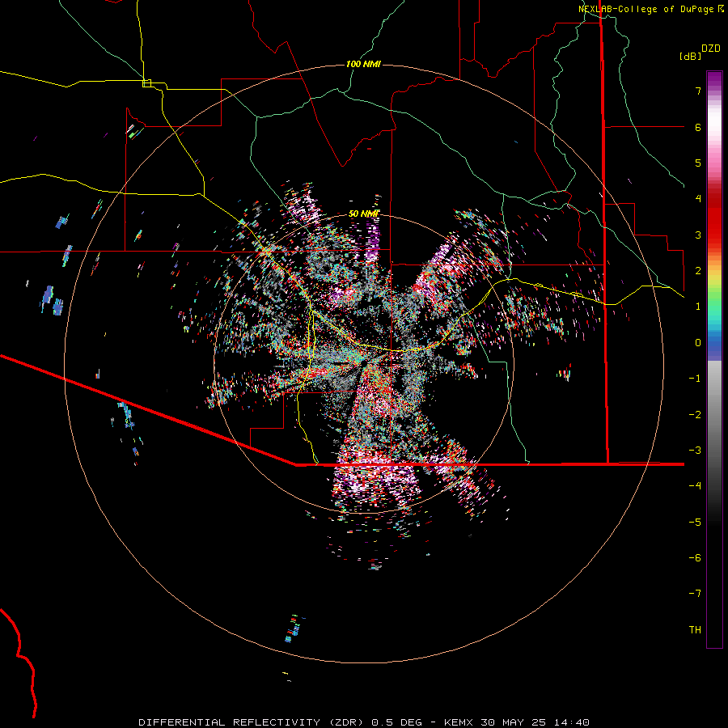Screen dimensions: 728x728
Task: Click the DZD product label above the color scale
Action: tap(711, 49)
